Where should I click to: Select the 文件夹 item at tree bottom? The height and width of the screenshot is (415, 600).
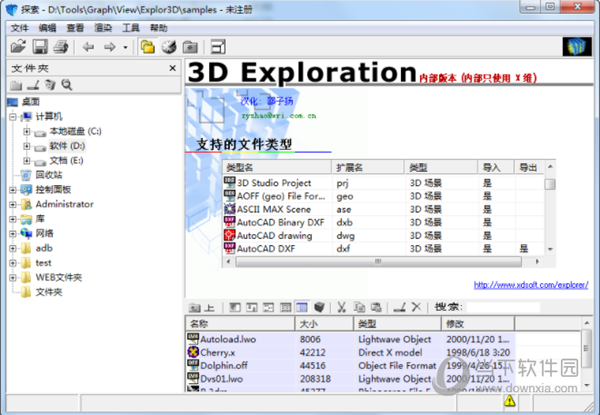[49, 292]
